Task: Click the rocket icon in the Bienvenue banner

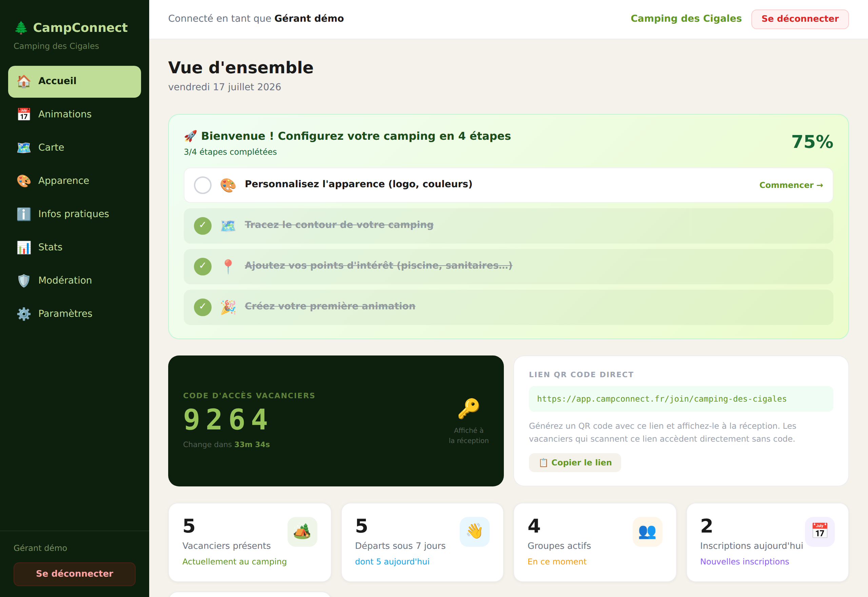Action: 190,136
